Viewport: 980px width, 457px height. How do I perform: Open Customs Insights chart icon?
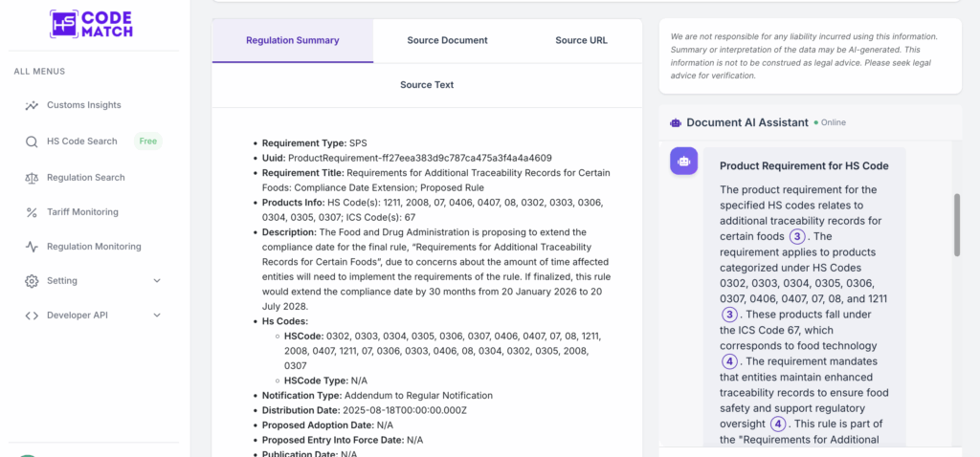coord(32,105)
